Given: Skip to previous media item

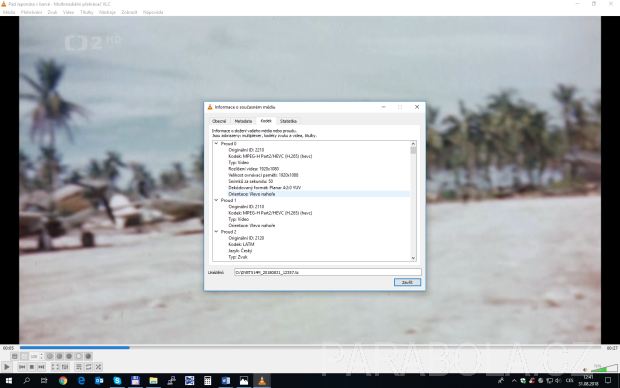Looking at the screenshot, I should (x=22, y=367).
